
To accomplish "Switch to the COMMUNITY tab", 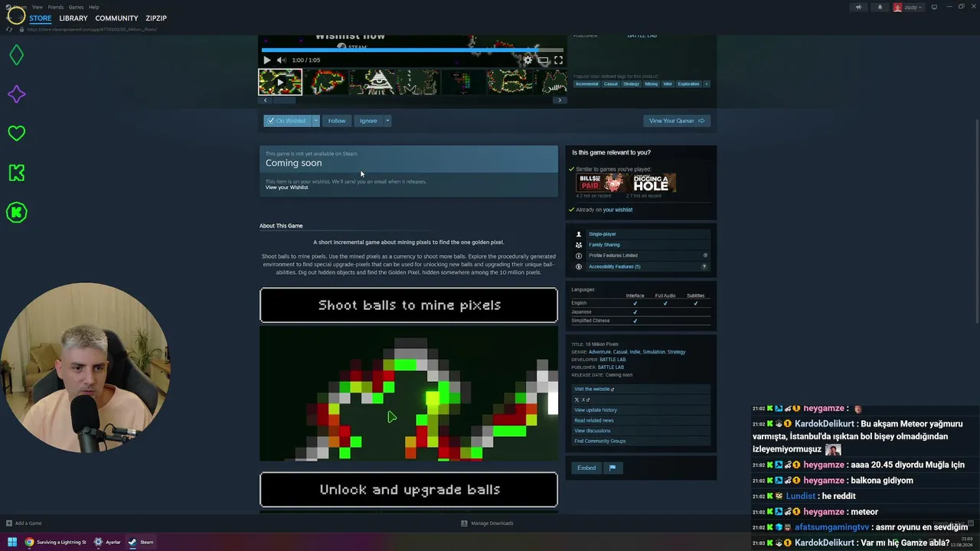I will 116,18.
